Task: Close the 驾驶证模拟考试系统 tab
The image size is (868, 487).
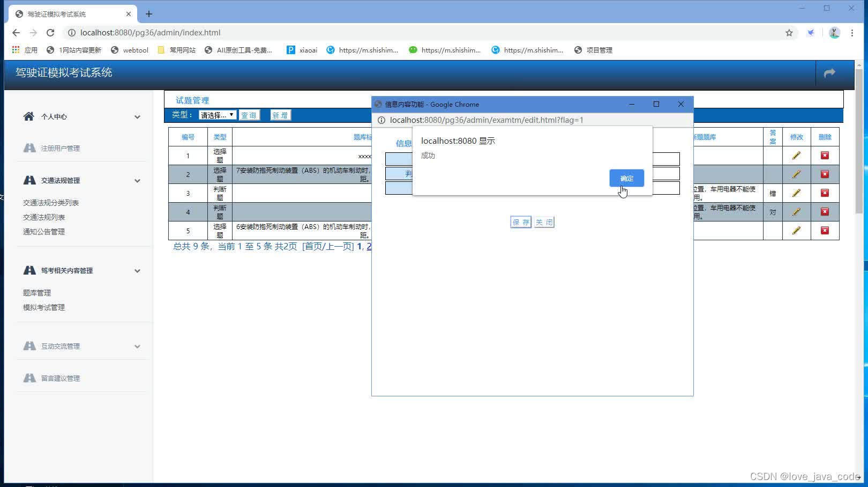Action: (x=129, y=14)
